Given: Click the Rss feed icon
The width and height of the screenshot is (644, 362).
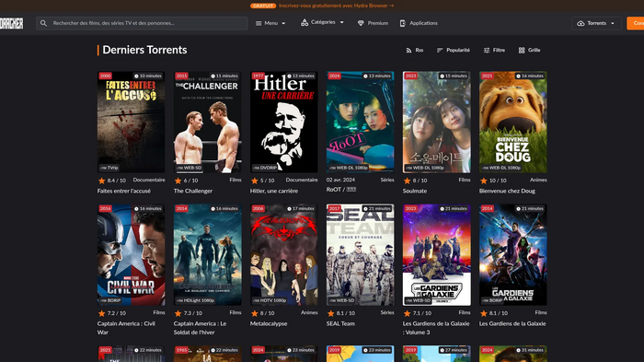Looking at the screenshot, I should click(x=408, y=50).
